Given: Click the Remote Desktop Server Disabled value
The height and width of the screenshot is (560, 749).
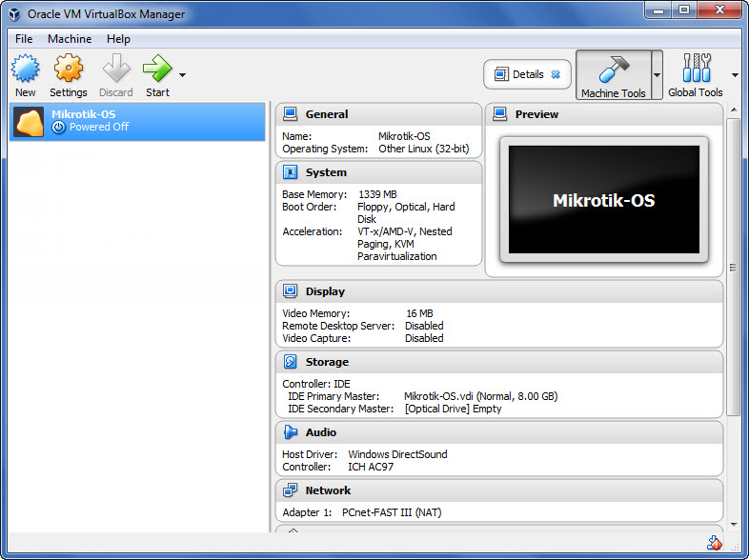Looking at the screenshot, I should [x=424, y=326].
